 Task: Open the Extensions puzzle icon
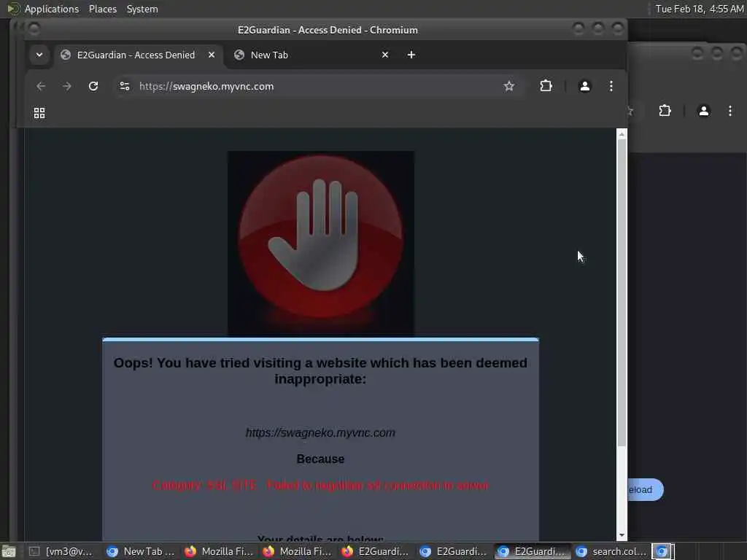click(x=546, y=86)
